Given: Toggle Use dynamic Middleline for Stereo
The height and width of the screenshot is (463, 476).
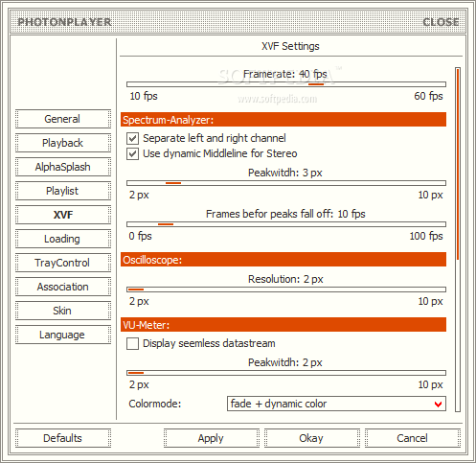Looking at the screenshot, I should 132,153.
